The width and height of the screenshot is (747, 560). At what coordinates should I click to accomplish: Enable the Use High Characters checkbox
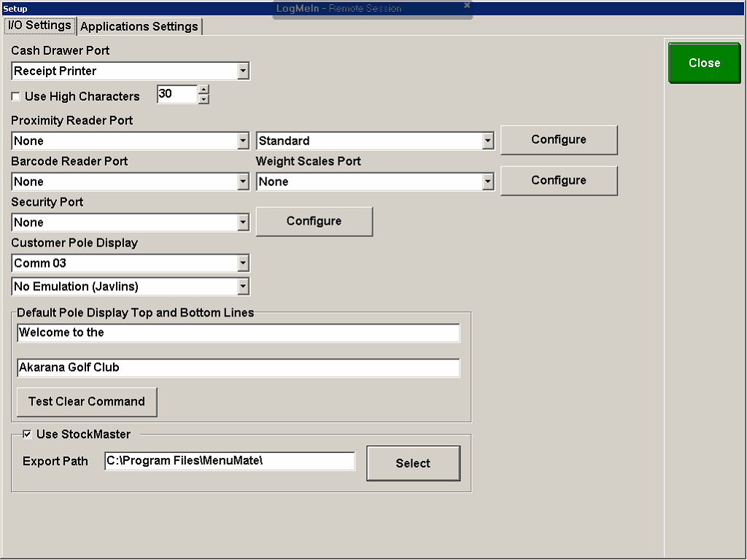[x=16, y=97]
